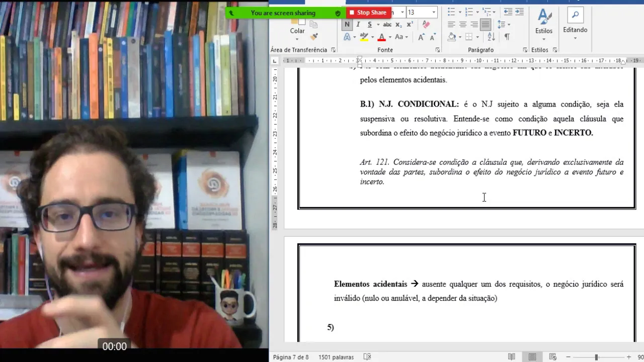644x362 pixels.
Task: Launch the Parágrafo dialog box
Action: pos(525,50)
